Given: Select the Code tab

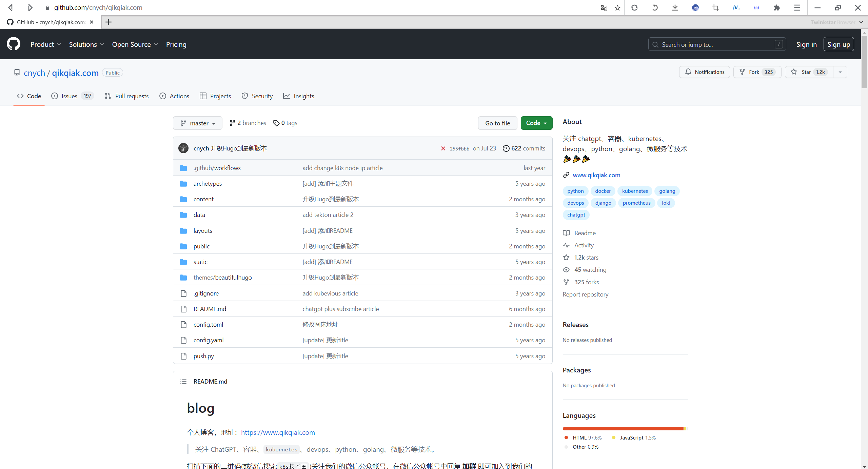Looking at the screenshot, I should [x=29, y=96].
